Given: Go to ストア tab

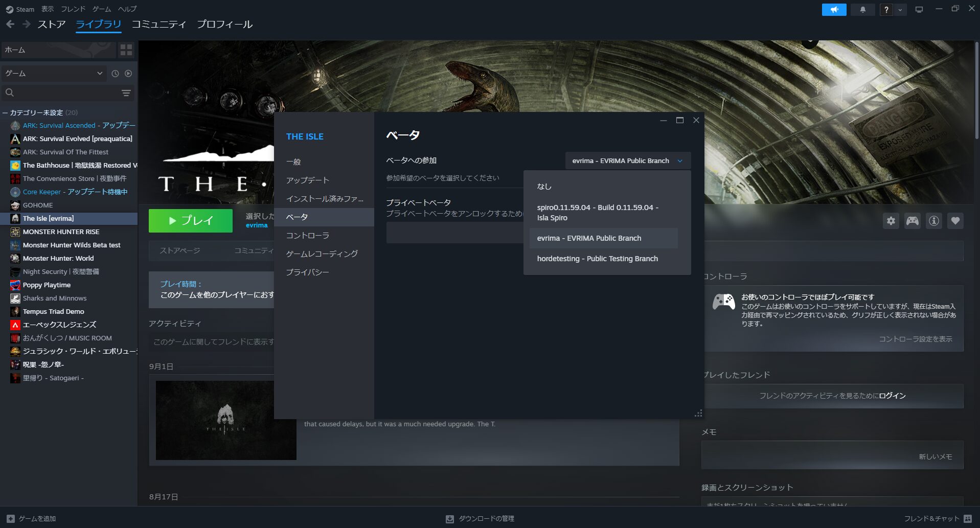Looking at the screenshot, I should [x=51, y=24].
